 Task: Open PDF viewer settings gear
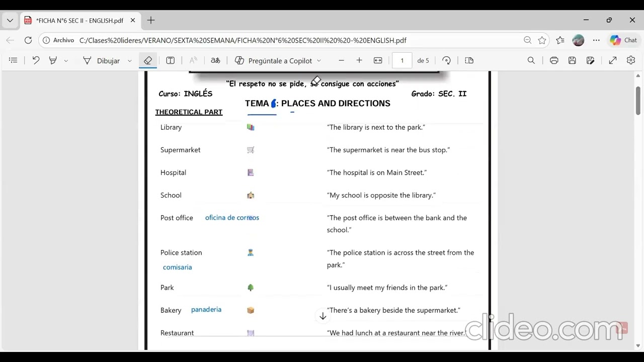click(631, 60)
